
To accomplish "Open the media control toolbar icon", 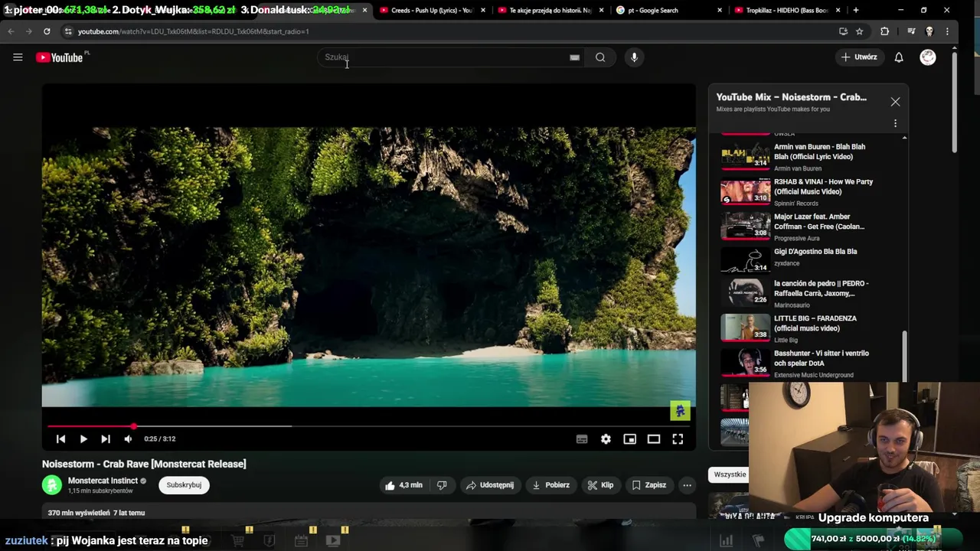I will tap(911, 31).
